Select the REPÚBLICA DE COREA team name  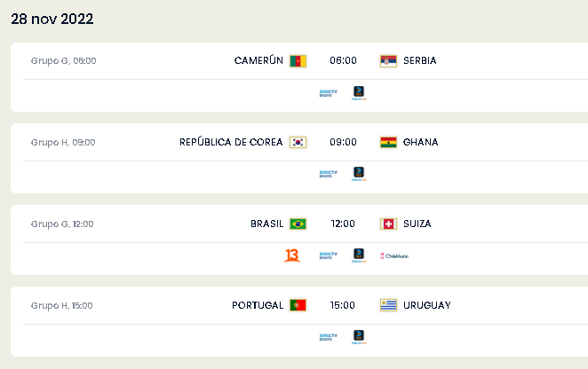click(231, 142)
